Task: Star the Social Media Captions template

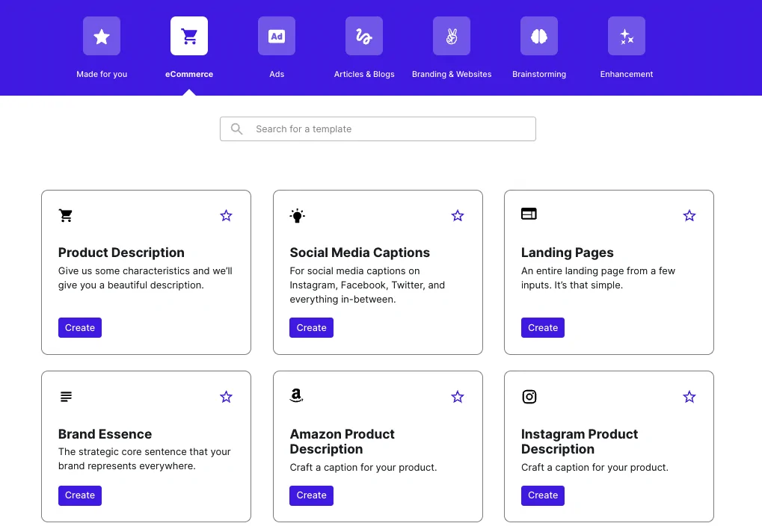Action: coord(458,216)
